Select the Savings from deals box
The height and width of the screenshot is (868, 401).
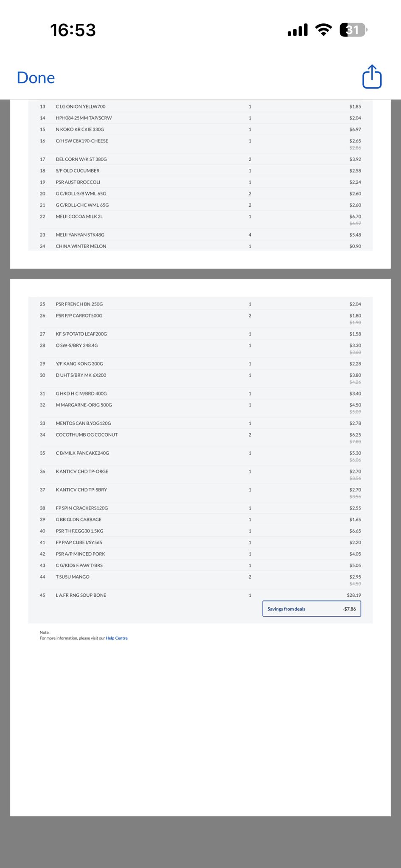click(311, 609)
